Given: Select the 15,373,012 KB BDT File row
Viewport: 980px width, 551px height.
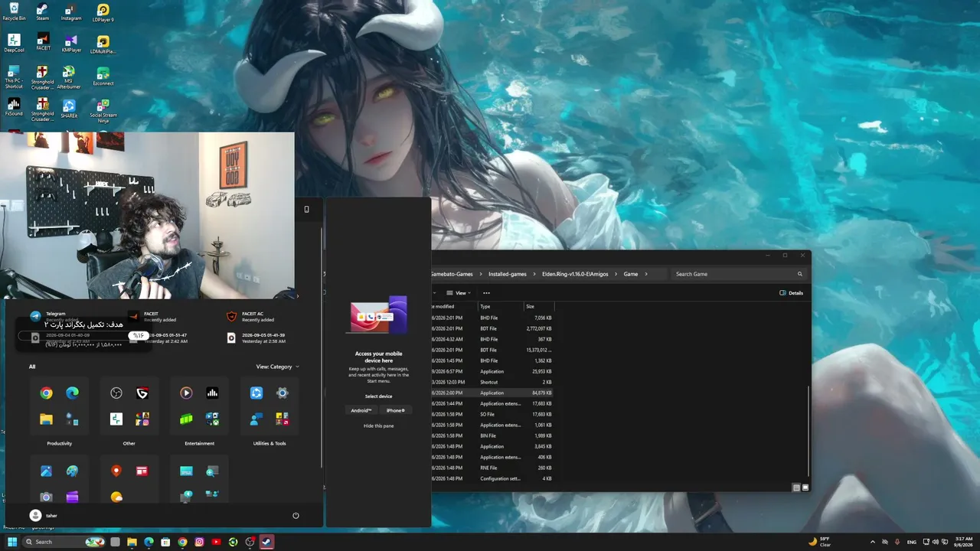Looking at the screenshot, I should coord(492,350).
